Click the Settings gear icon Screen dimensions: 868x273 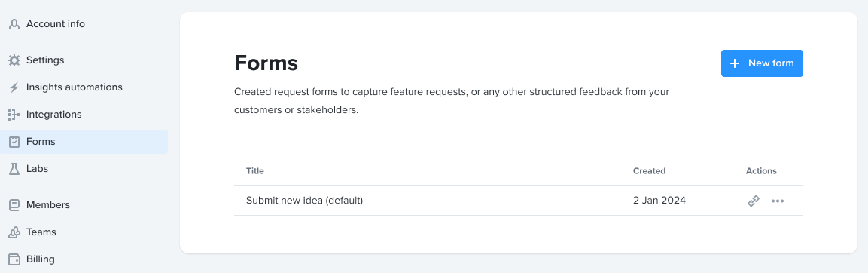click(x=14, y=60)
